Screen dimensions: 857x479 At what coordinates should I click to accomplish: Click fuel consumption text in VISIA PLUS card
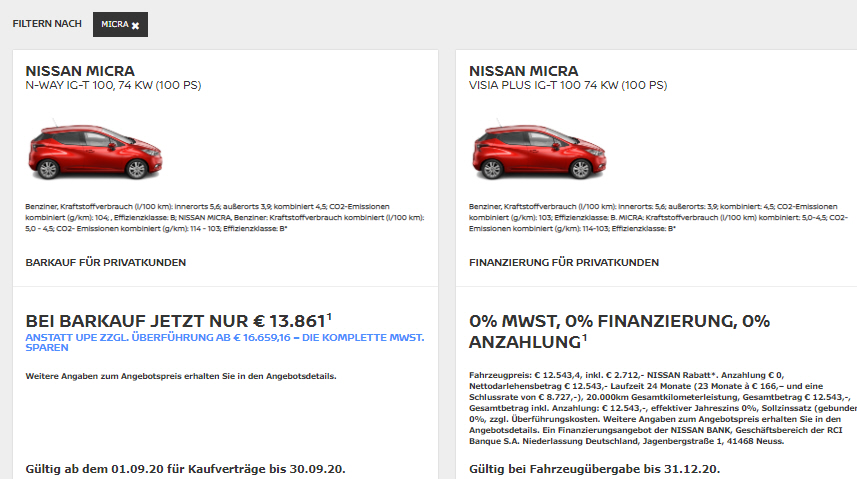[x=659, y=218]
